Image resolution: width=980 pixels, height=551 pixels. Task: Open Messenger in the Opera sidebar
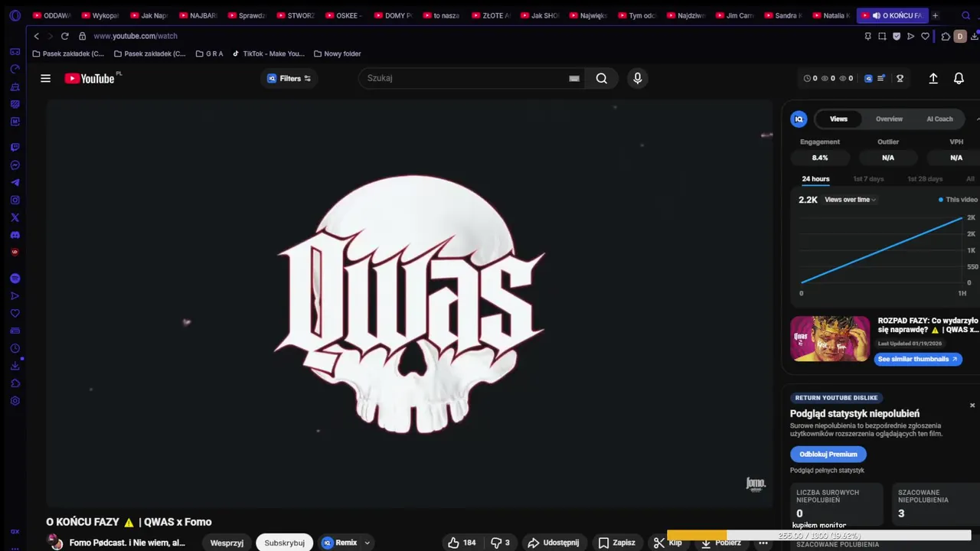pos(15,165)
